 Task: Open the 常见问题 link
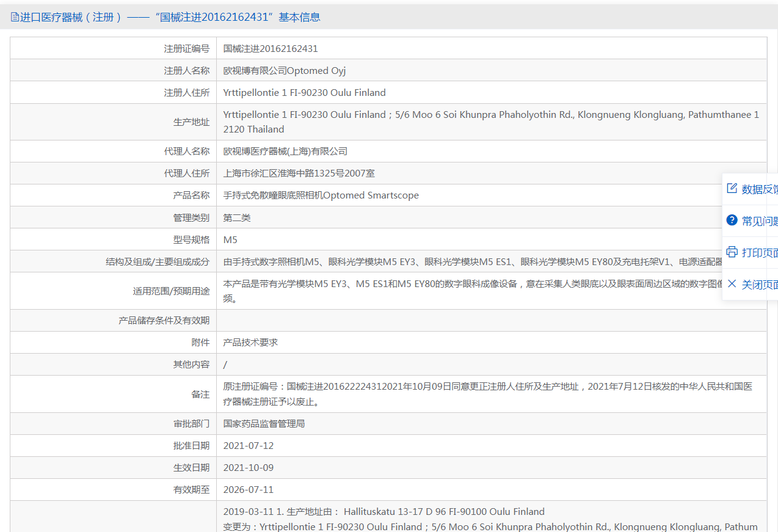(x=760, y=221)
